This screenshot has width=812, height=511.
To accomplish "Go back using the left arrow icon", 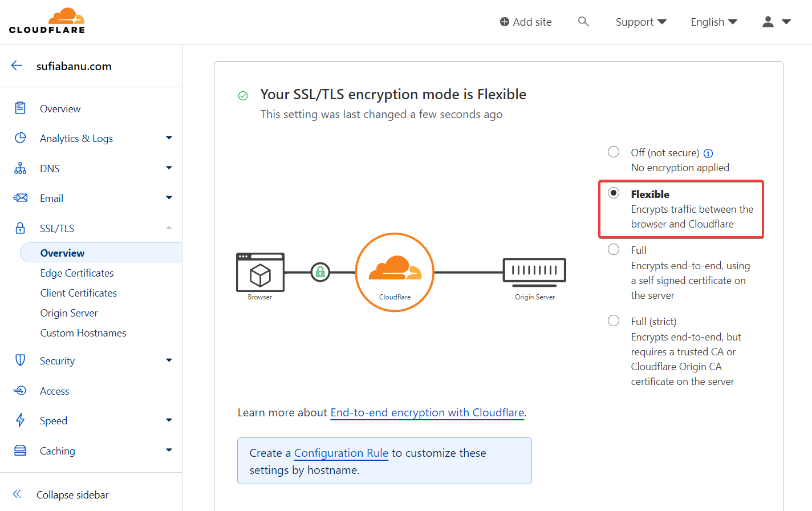I will pos(17,66).
